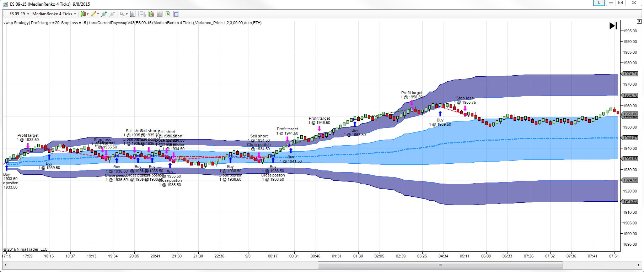
Task: Open the strategies dollar-sign icon
Action: 168,14
